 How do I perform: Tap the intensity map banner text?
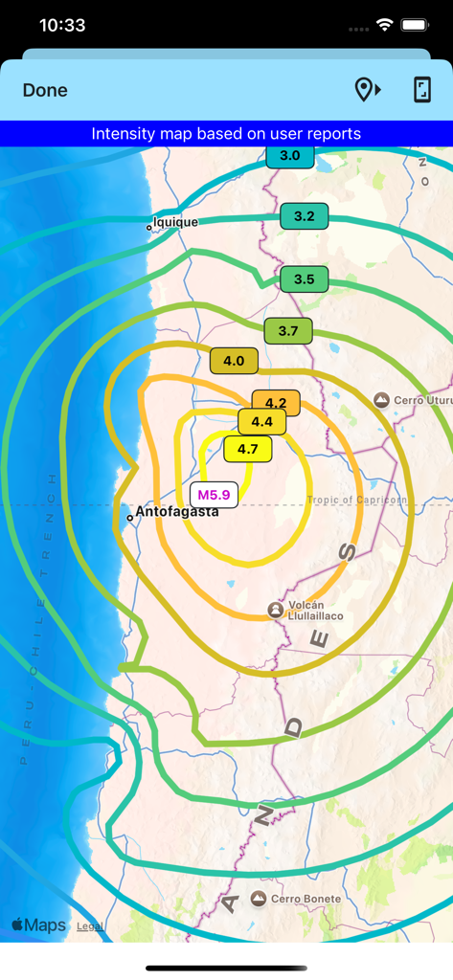tap(226, 133)
